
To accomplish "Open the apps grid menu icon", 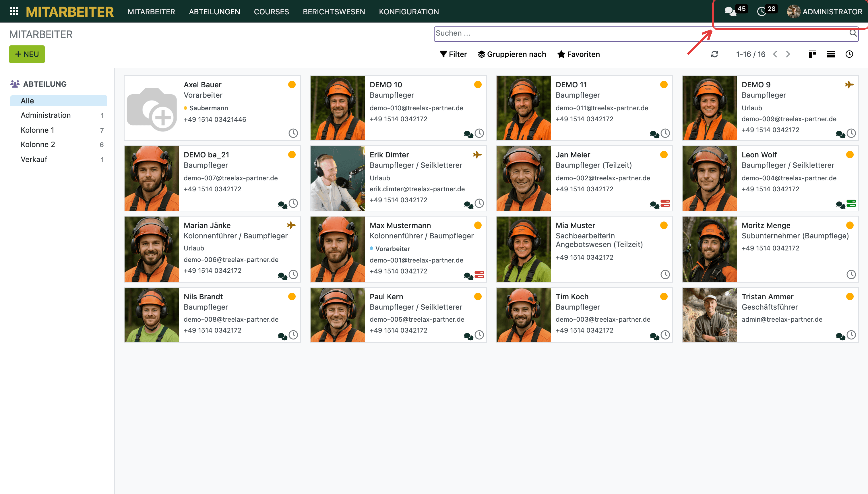I will [14, 11].
